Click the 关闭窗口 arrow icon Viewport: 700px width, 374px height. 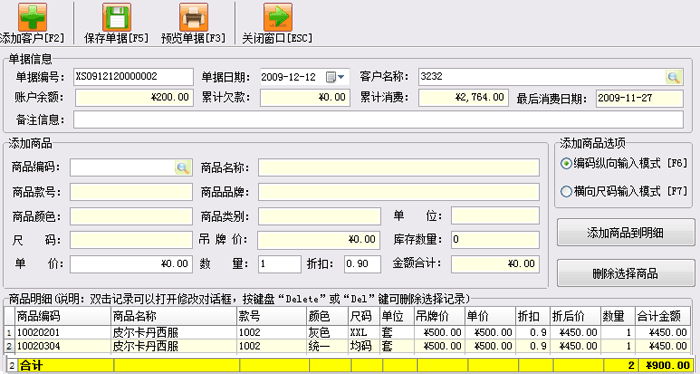coord(278,17)
